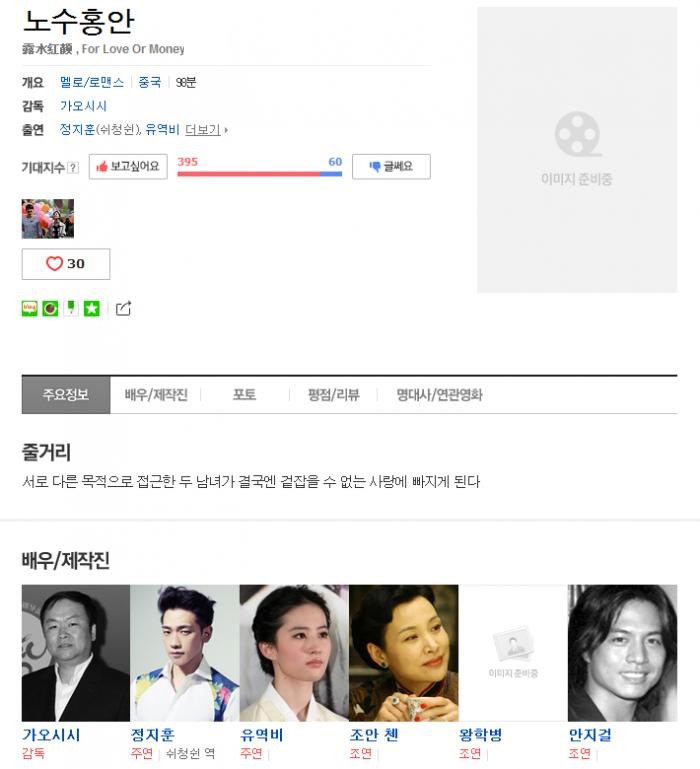Open director 가오시시 link in info

[83, 106]
